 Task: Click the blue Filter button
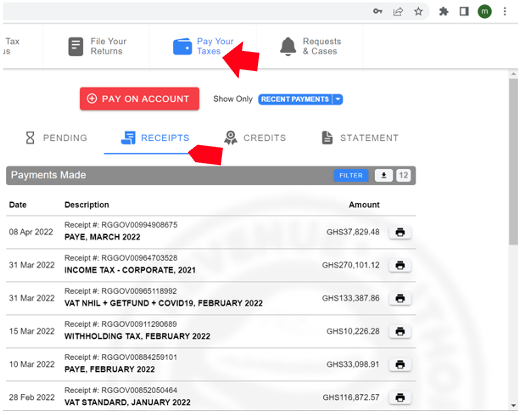tap(351, 175)
